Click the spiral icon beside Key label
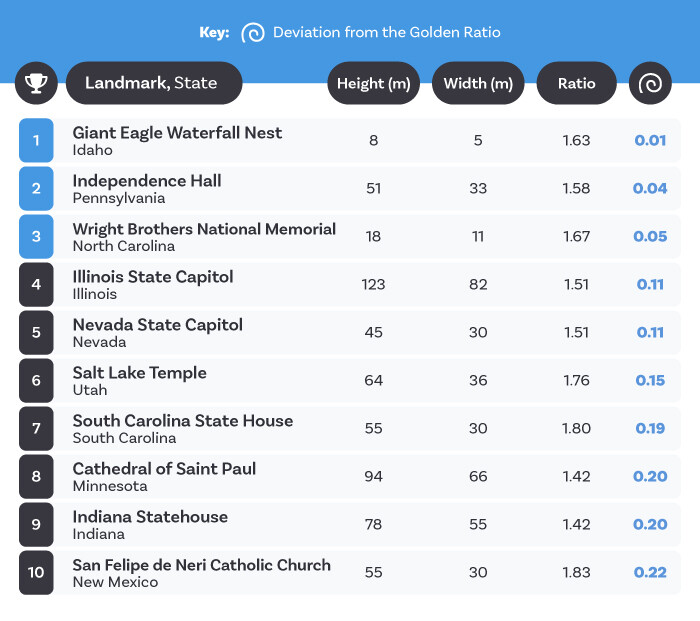700x621 pixels. coord(253,32)
